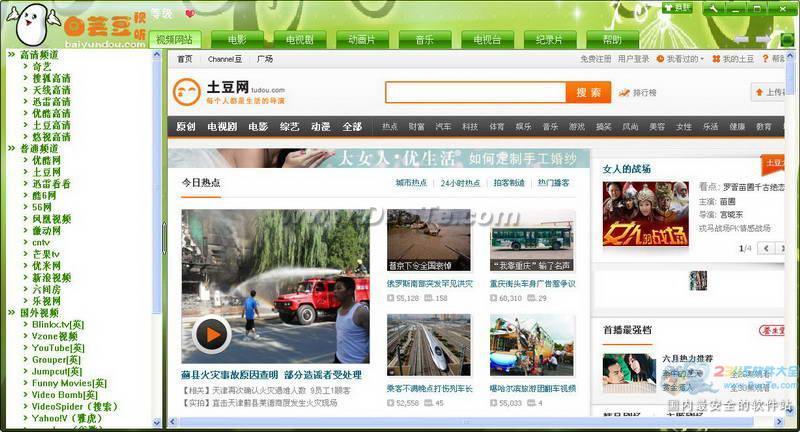Select 搜狐高清 in the channel tree
This screenshot has height=432, width=800.
[x=51, y=79]
